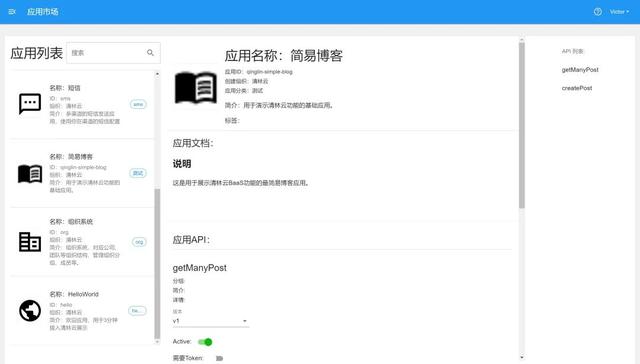Jump to getManyPost in API list
This screenshot has width=640, height=364.
point(580,70)
